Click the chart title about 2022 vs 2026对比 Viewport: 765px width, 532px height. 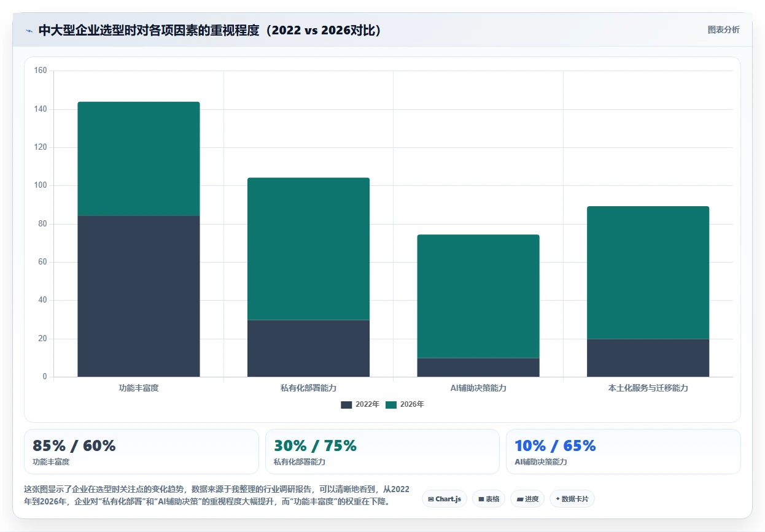pos(210,30)
